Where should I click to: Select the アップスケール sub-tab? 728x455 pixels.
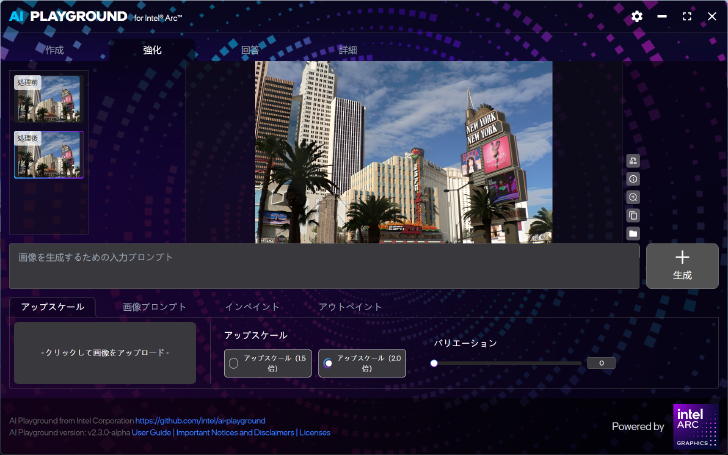point(52,307)
